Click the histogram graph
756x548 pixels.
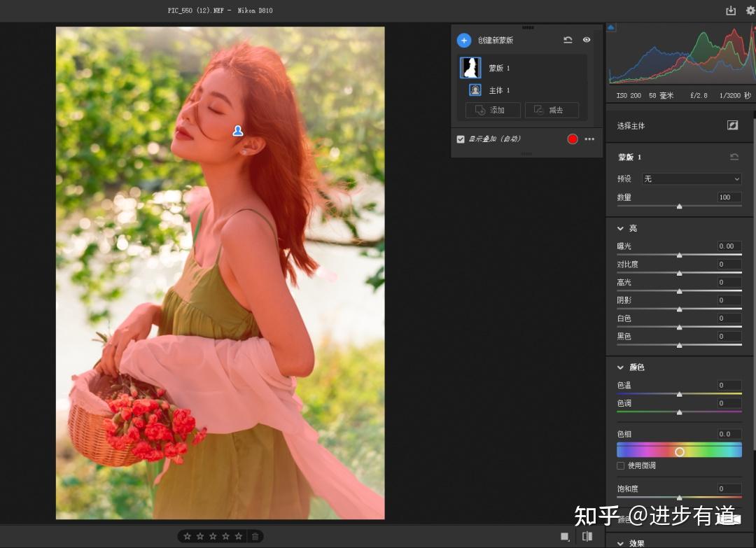(681, 55)
